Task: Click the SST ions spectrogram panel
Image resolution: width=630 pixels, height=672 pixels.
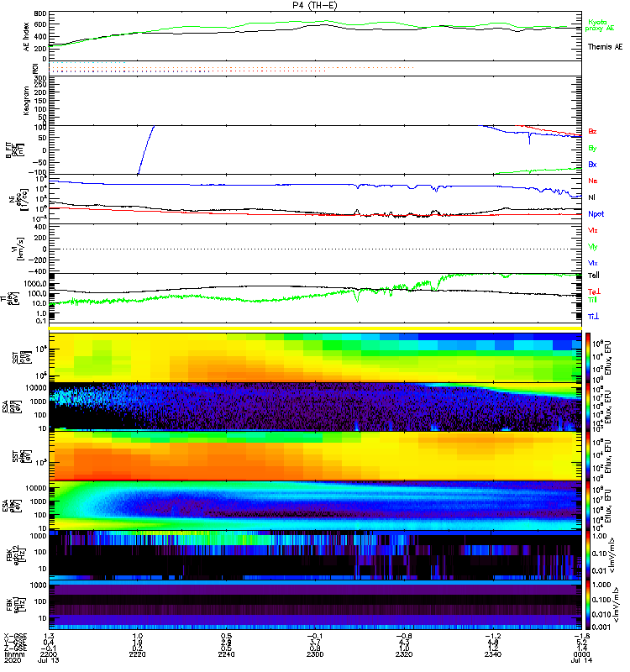Action: [315, 358]
